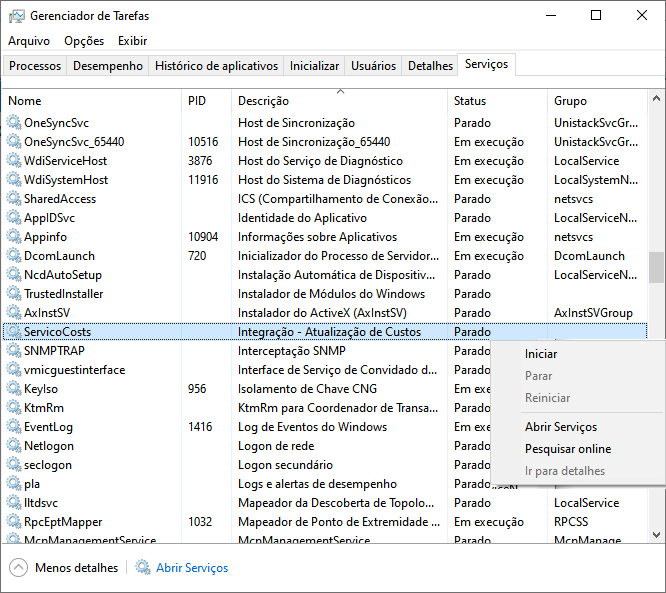The width and height of the screenshot is (666, 593).
Task: Click the gear icon beside seclogon
Action: point(14,465)
